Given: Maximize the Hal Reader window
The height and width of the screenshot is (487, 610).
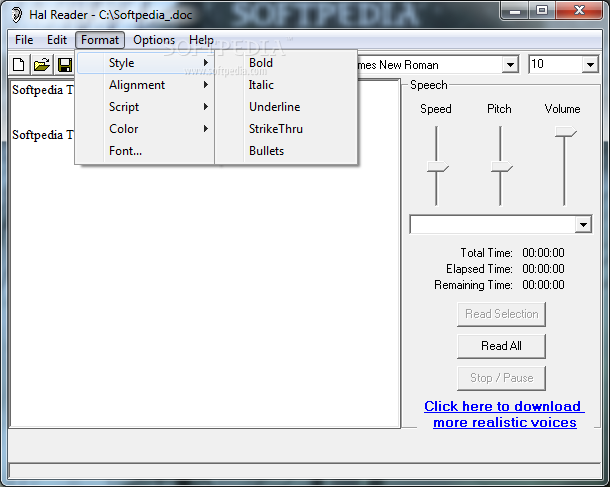Looking at the screenshot, I should (x=542, y=11).
